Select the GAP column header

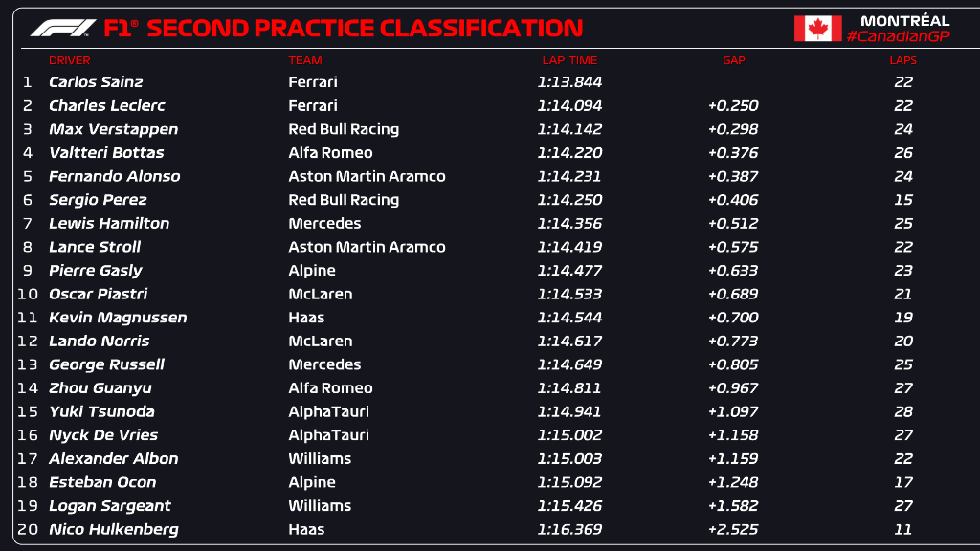733,60
